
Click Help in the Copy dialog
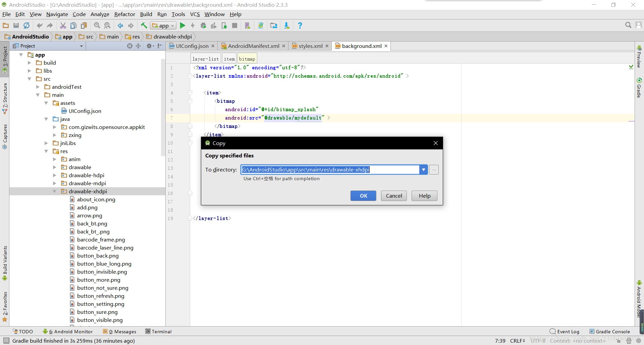(x=424, y=196)
